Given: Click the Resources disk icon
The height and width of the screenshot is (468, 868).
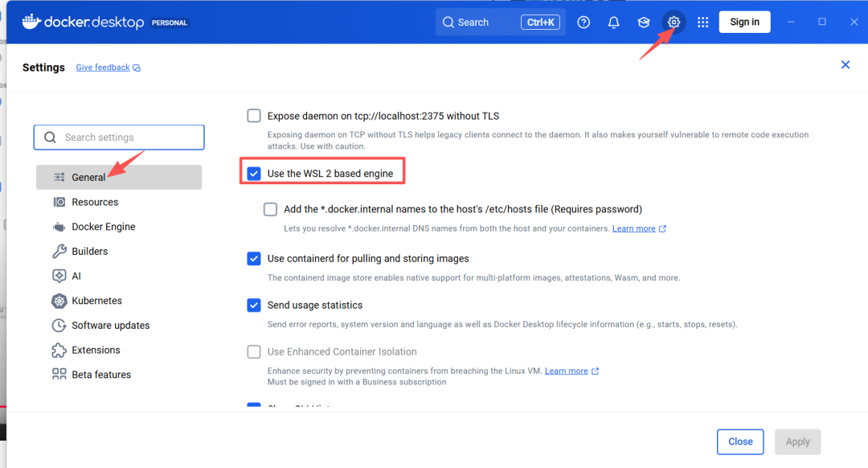Looking at the screenshot, I should click(x=59, y=202).
